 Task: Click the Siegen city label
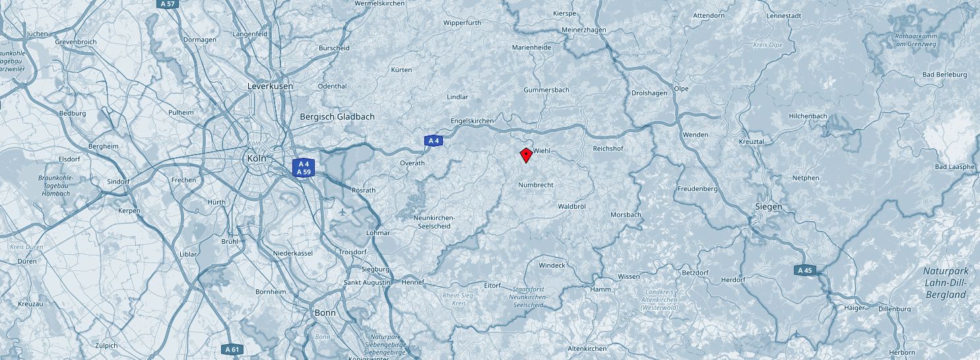769,207
